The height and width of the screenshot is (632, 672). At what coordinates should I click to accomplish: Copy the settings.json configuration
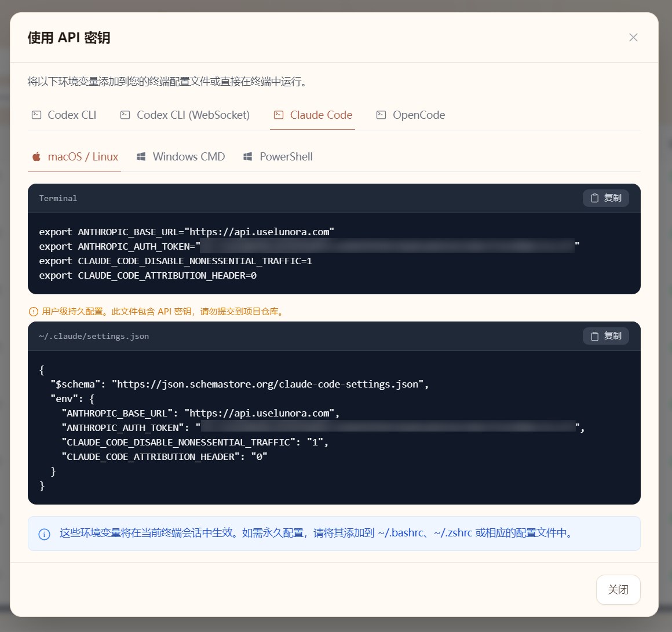(605, 336)
